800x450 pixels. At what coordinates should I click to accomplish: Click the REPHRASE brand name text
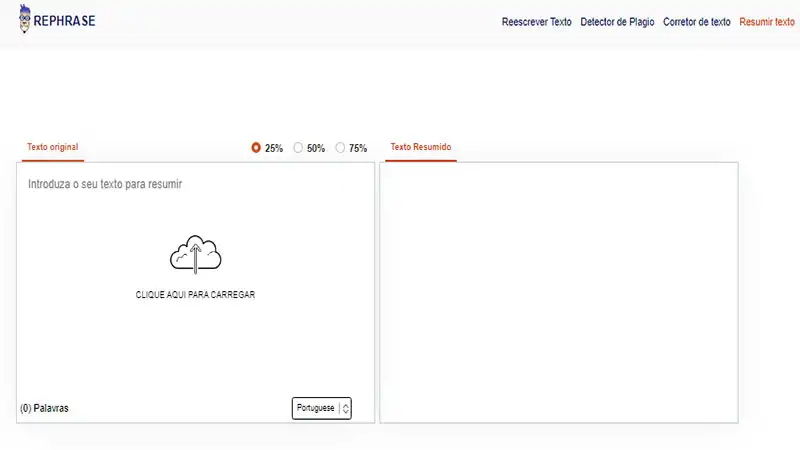[x=65, y=21]
